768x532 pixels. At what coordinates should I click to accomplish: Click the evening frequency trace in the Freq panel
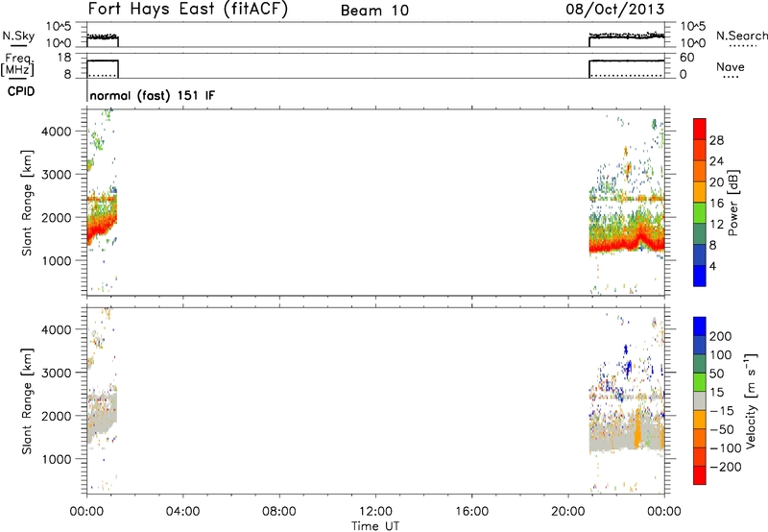click(627, 60)
